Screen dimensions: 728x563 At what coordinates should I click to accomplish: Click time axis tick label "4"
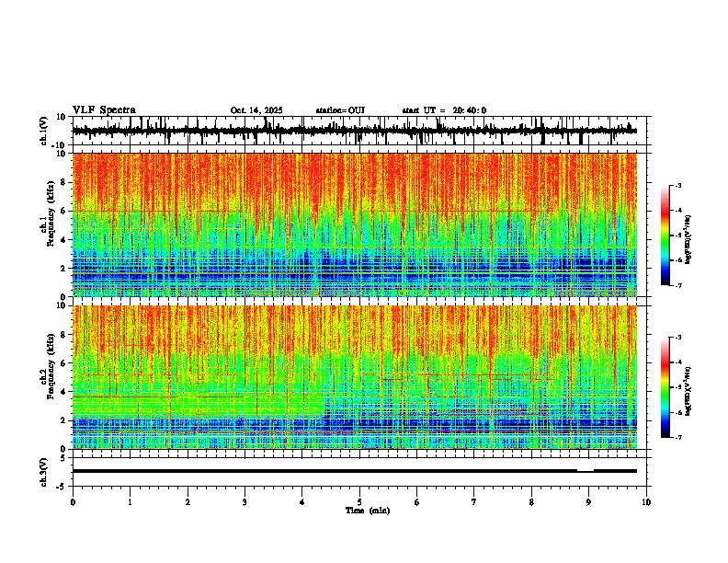pyautogui.click(x=302, y=502)
